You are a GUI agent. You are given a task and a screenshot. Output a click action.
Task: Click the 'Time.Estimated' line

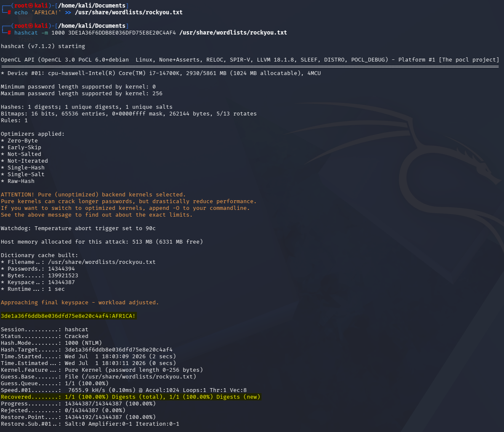coord(88,363)
